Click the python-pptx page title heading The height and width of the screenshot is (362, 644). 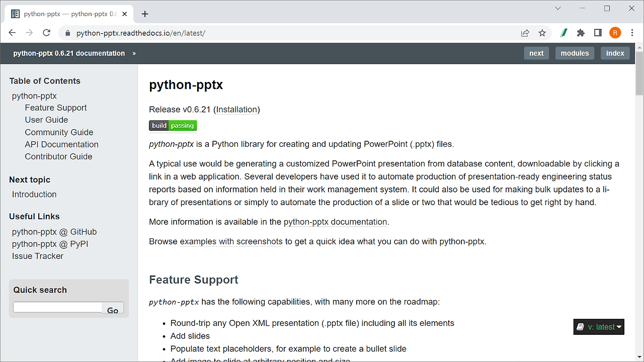186,85
